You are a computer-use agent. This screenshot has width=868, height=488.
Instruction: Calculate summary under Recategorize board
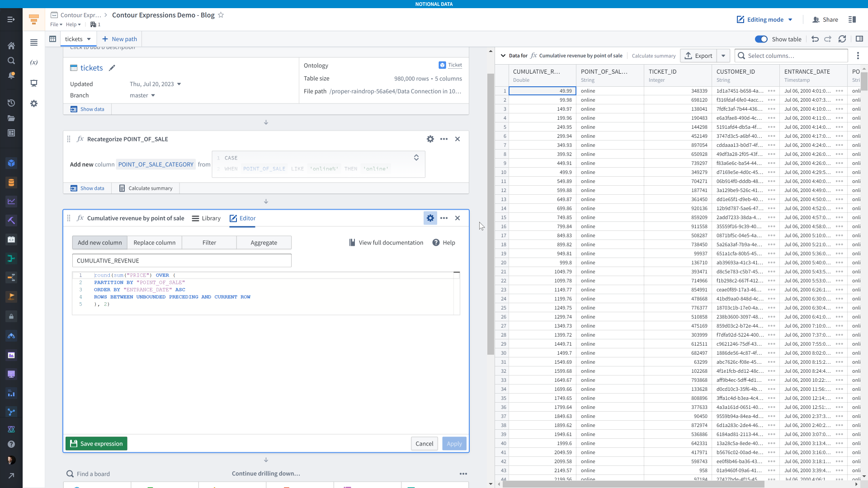coord(146,188)
